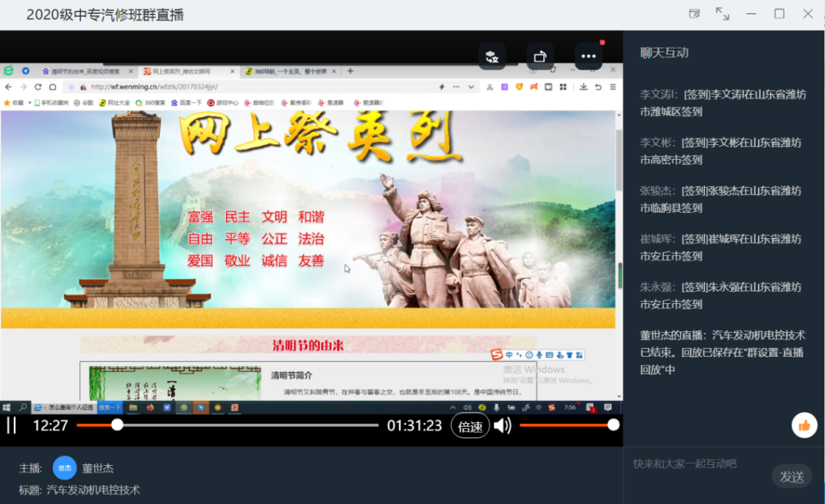
Task: Click the 聊天互动 chat panel heading
Action: [x=664, y=53]
